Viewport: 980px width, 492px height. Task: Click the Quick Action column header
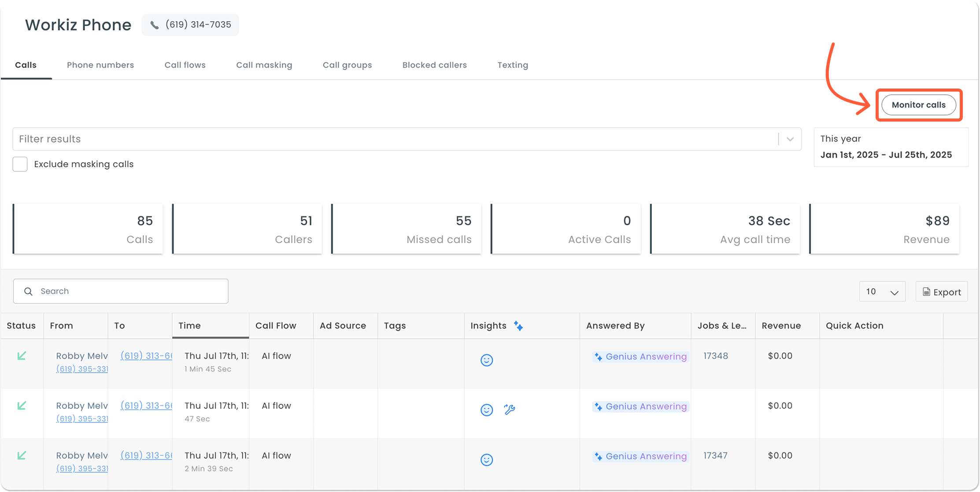[x=881, y=326]
